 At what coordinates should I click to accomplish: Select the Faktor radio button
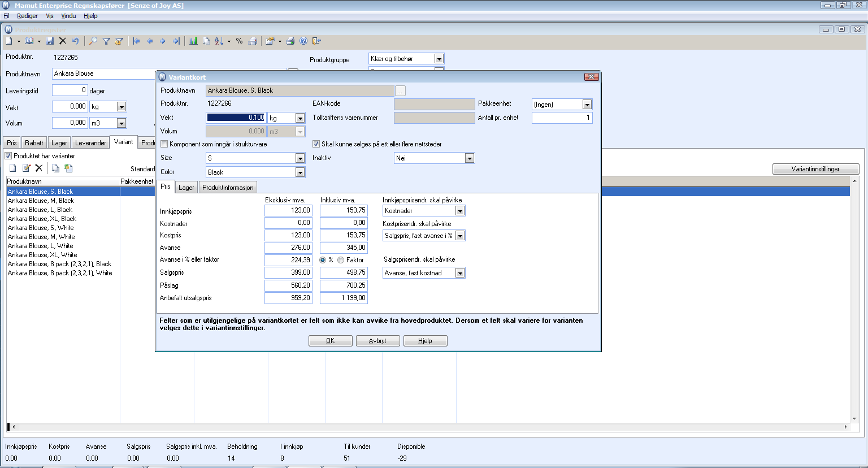[x=341, y=260]
